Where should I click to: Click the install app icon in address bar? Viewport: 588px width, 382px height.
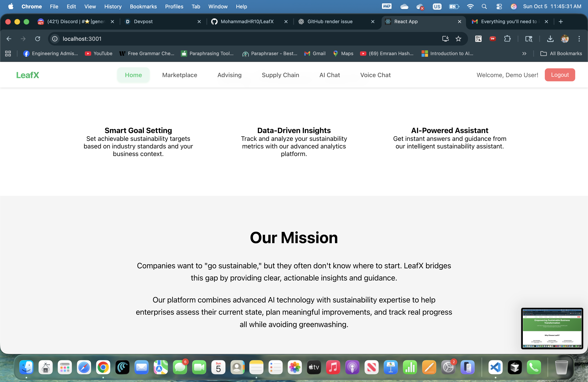[445, 39]
